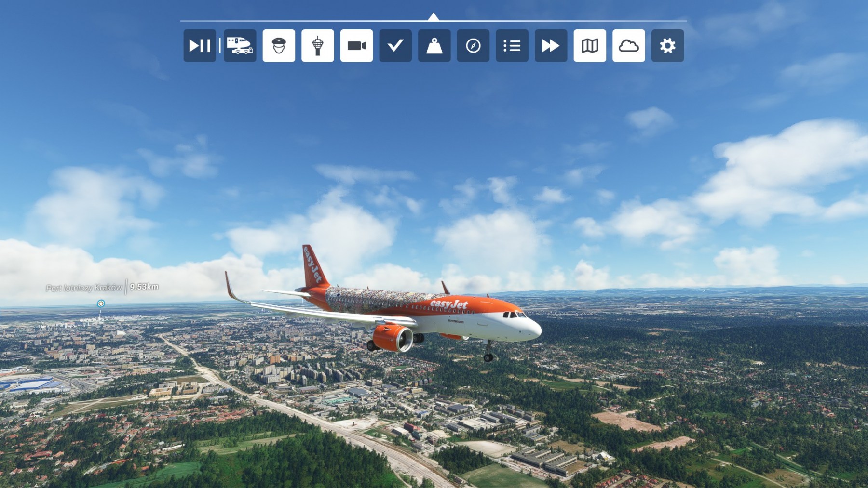Open the AI Pilot control panel
Screen dimensions: 868x488
[279, 46]
